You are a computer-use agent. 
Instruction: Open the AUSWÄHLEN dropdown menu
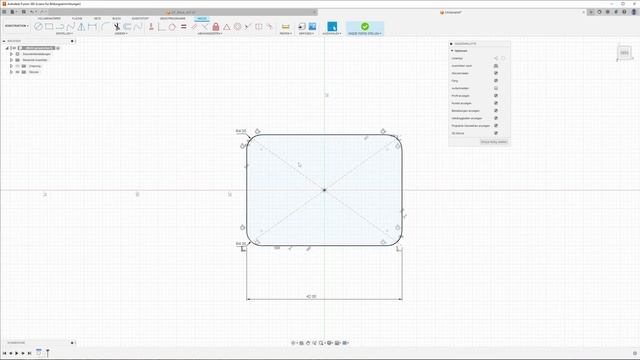[x=332, y=33]
